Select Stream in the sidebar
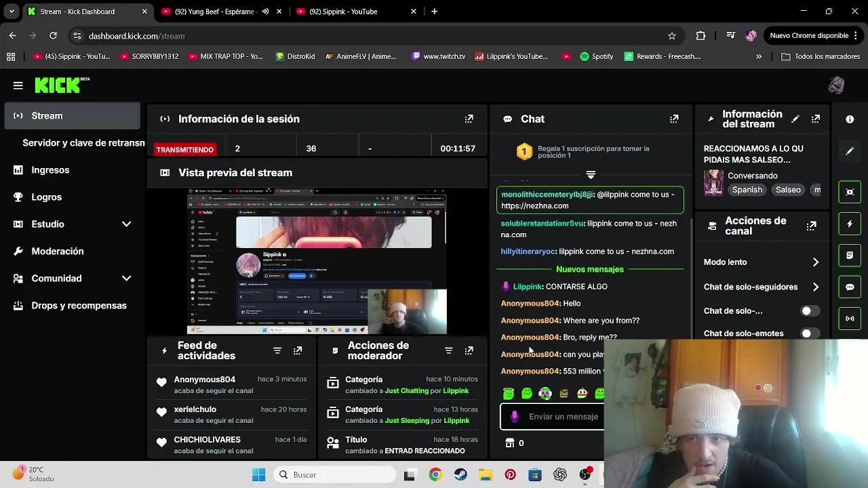The height and width of the screenshot is (488, 868). point(73,116)
